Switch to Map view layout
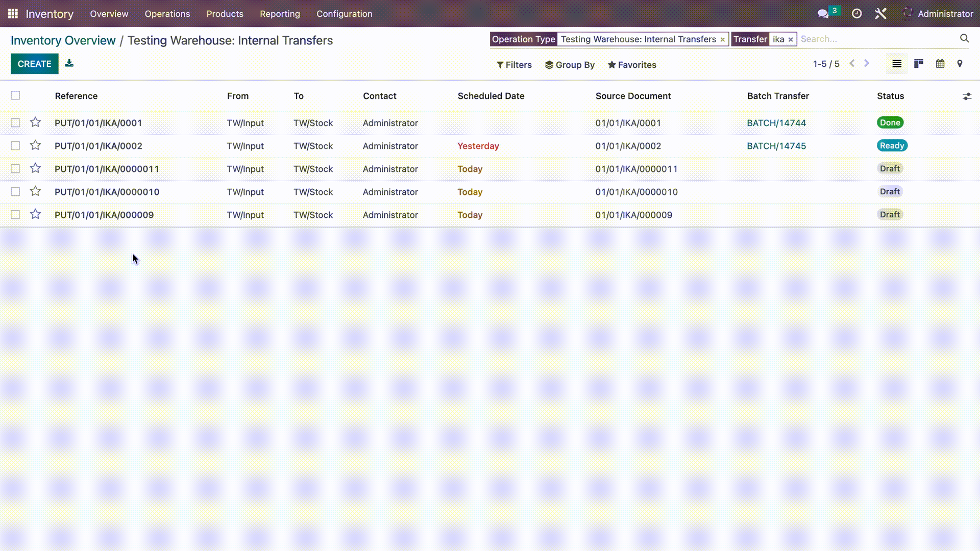The height and width of the screenshot is (551, 980). (961, 63)
